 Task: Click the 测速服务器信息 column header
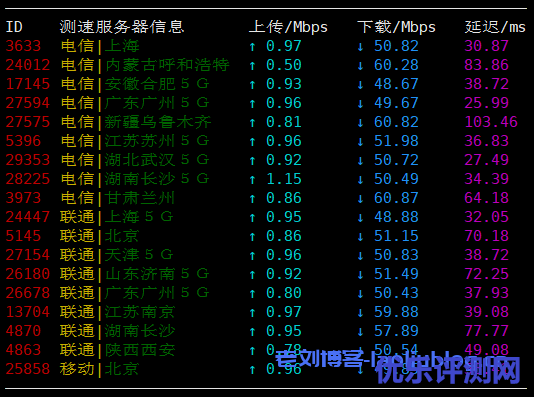coord(122,27)
